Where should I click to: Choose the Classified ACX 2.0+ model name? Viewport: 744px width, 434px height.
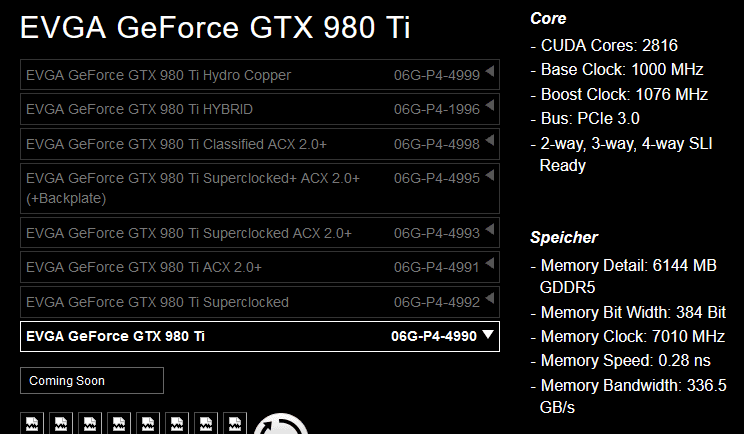pos(176,145)
